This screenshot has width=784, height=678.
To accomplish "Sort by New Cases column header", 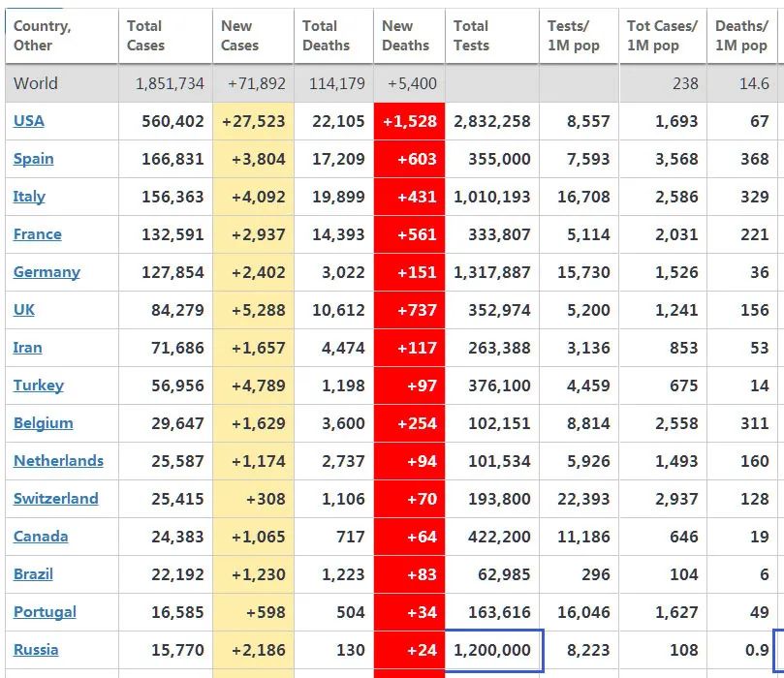I will click(x=239, y=36).
